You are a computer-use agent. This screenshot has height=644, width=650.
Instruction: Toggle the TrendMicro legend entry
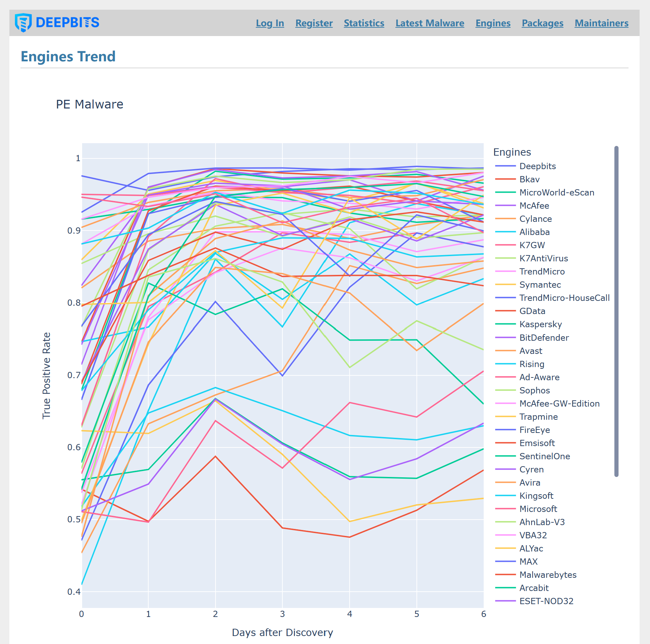tap(530, 271)
